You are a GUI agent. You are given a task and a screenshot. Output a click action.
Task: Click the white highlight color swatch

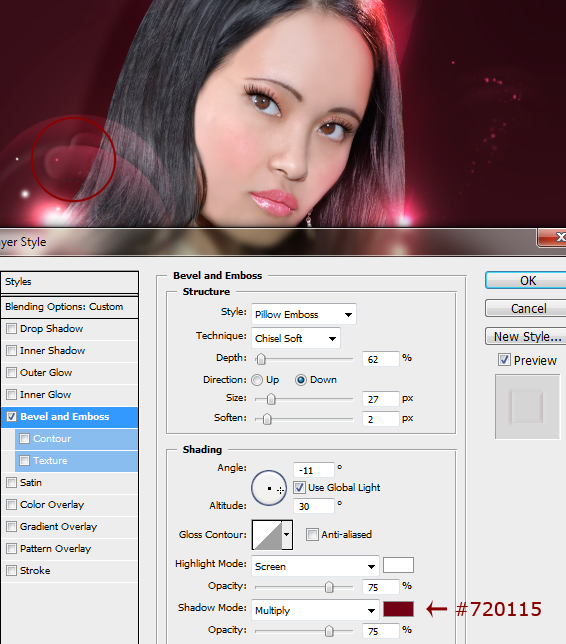398,565
